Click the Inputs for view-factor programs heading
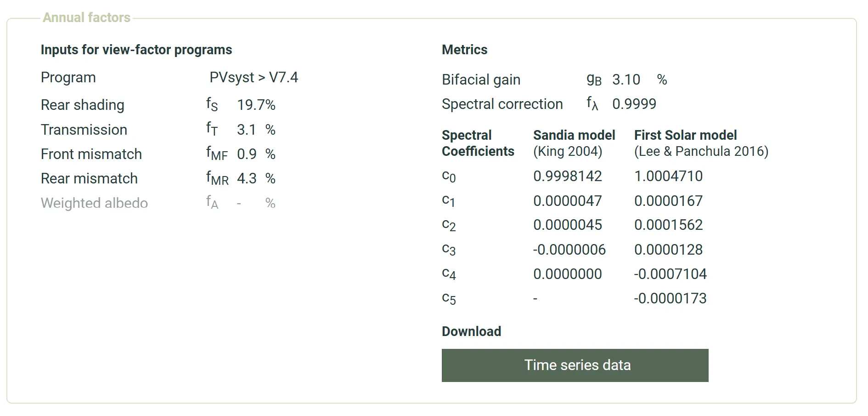Screen dimensions: 868x416 (136, 50)
